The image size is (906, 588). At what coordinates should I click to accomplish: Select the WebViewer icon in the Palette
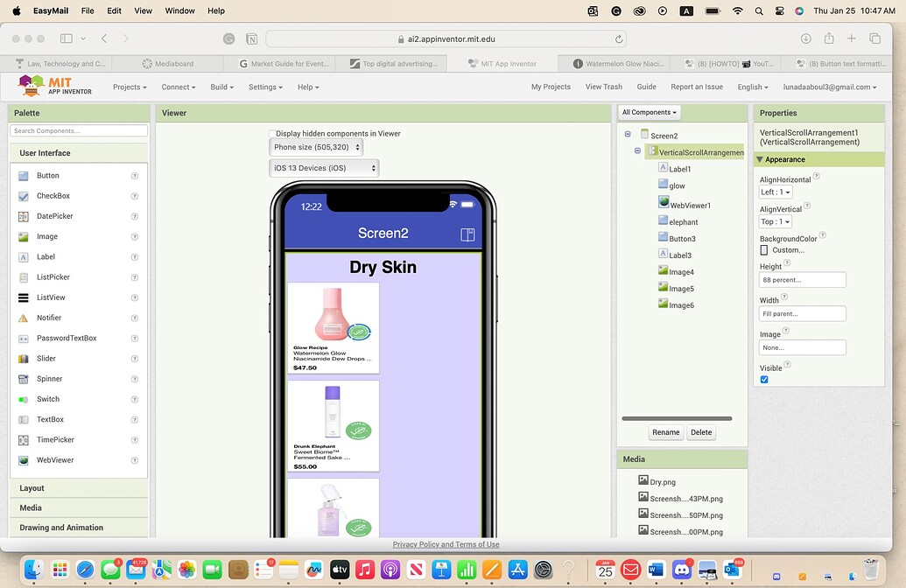(x=23, y=460)
